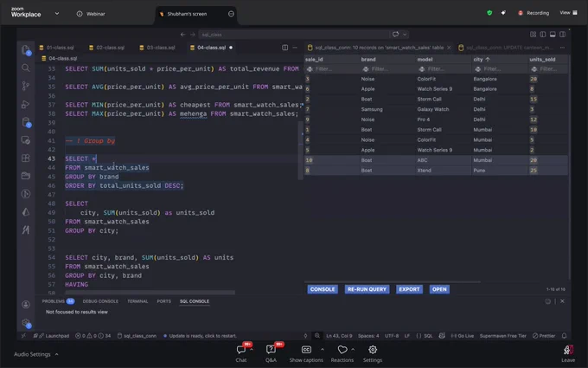588x368 pixels.
Task: Expand Audio Settings chevron
Action: click(56, 354)
